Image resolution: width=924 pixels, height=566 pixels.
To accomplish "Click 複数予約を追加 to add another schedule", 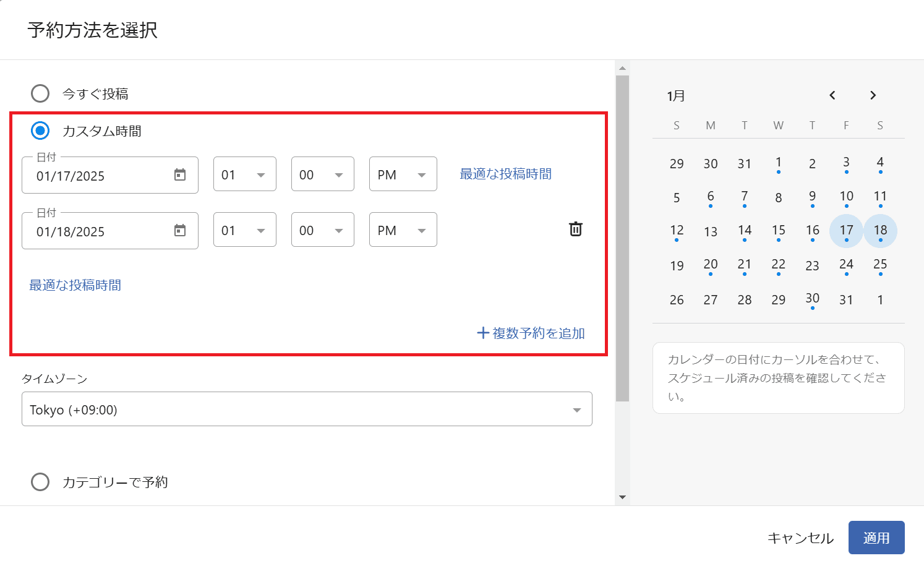I will click(x=531, y=333).
